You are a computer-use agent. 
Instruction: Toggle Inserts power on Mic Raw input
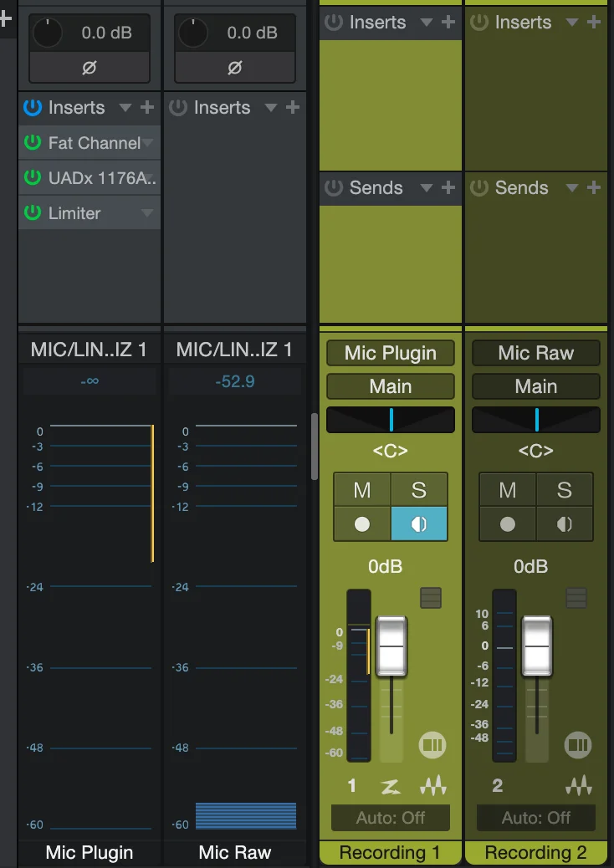click(x=178, y=107)
